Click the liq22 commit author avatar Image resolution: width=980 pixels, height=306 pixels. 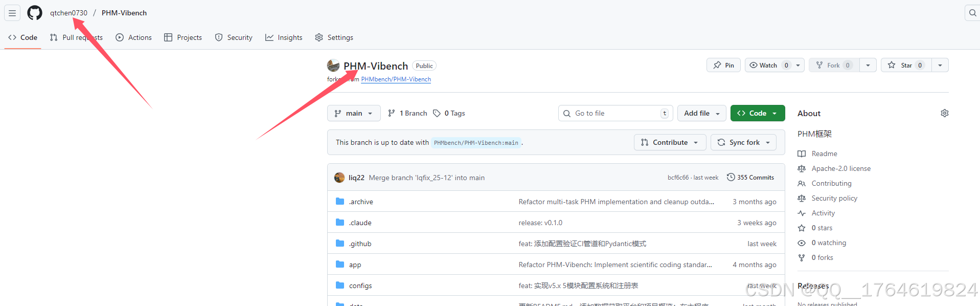tap(339, 178)
